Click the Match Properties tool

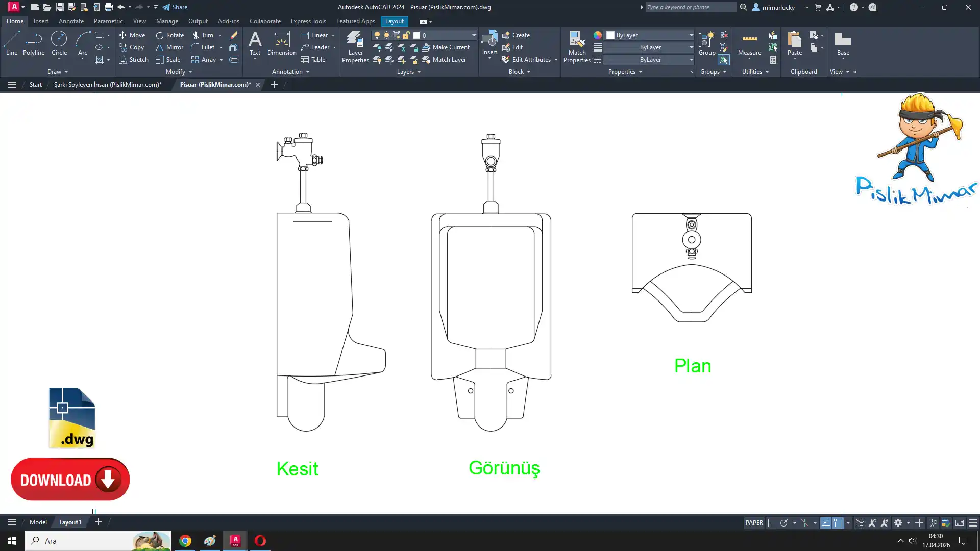pyautogui.click(x=577, y=46)
